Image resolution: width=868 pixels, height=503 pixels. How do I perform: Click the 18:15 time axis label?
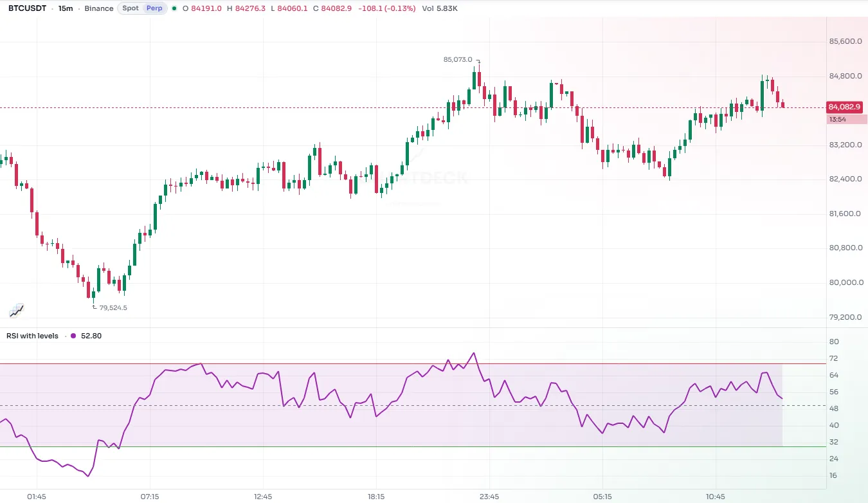point(376,497)
